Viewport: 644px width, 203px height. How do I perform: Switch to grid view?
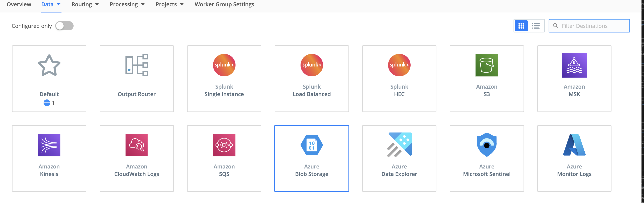click(521, 26)
